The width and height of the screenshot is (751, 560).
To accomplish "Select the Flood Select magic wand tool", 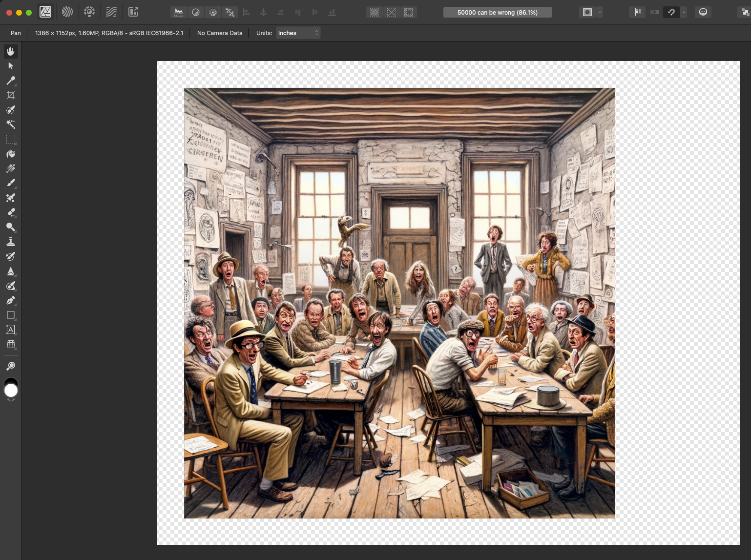I will coord(11,124).
